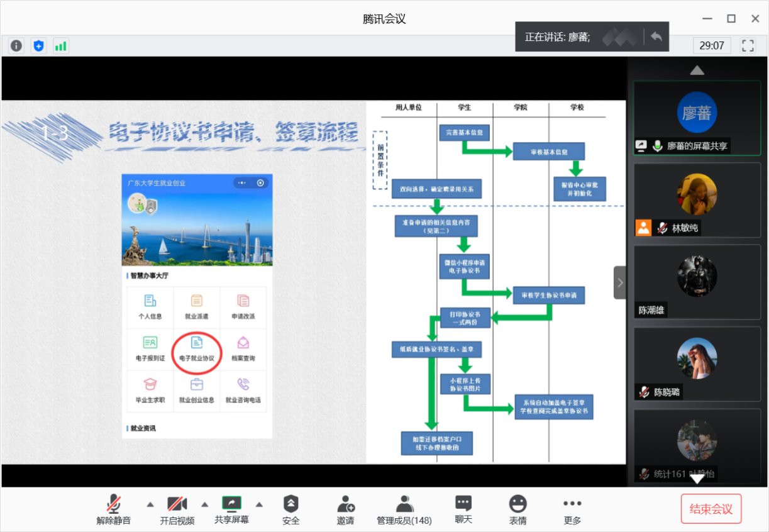
Task: Check the green network signal icon
Action: click(x=60, y=45)
